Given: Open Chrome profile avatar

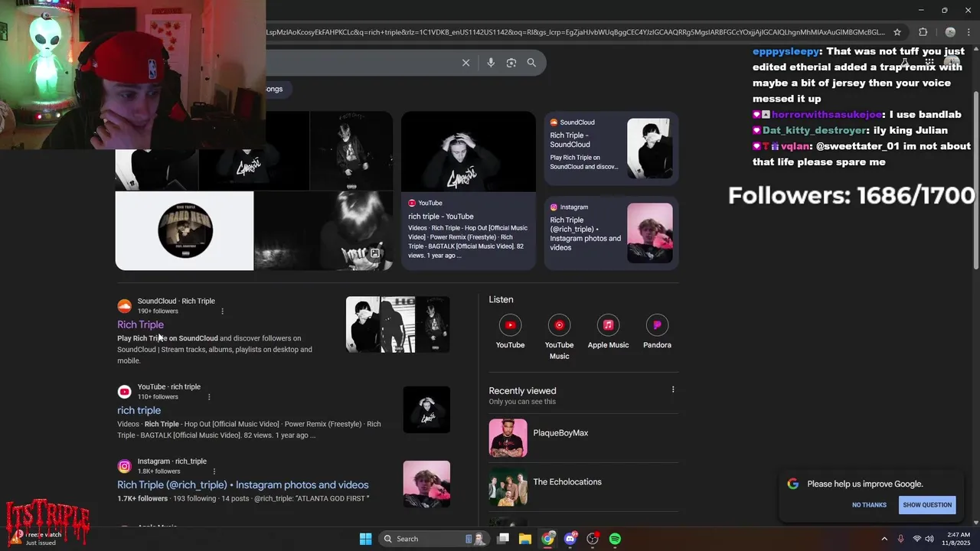Looking at the screenshot, I should click(950, 32).
